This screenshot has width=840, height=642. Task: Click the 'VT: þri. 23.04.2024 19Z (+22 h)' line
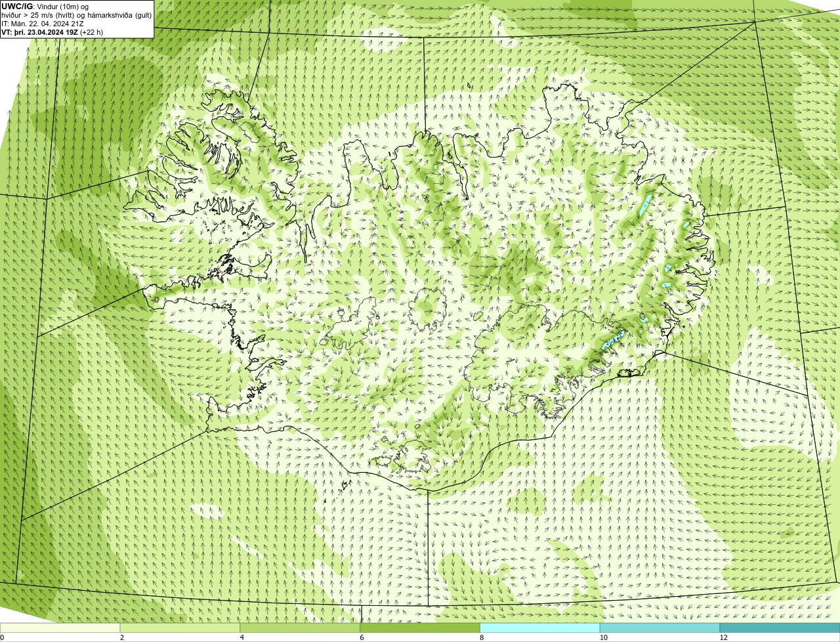pos(52,32)
